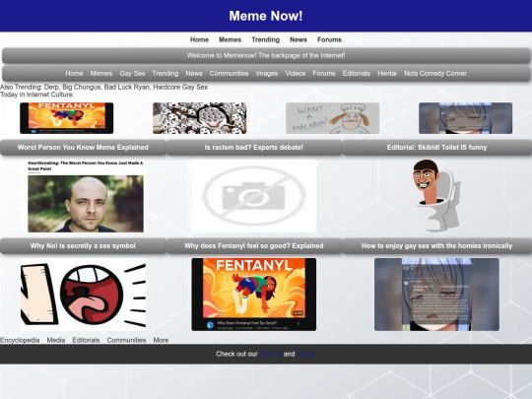The image size is (532, 399).
Task: Open No!s Comedy Corner in gray bar
Action: tap(435, 73)
